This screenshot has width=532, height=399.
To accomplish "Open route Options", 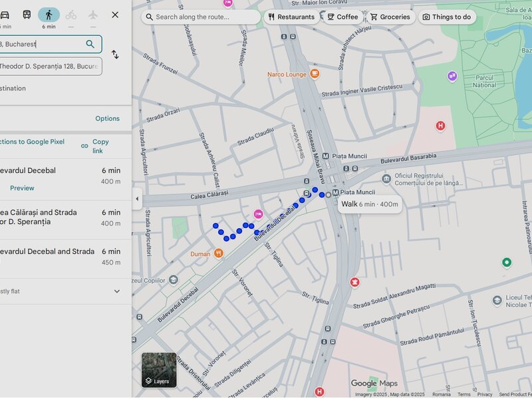I will click(x=107, y=118).
